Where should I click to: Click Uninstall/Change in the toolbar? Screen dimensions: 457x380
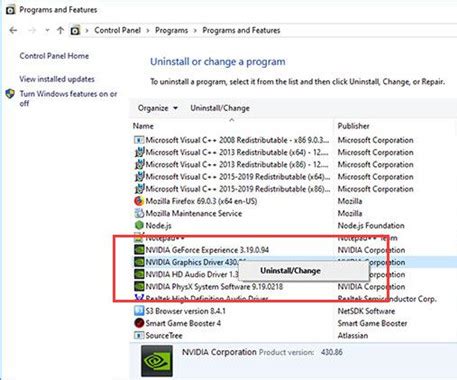click(x=220, y=108)
